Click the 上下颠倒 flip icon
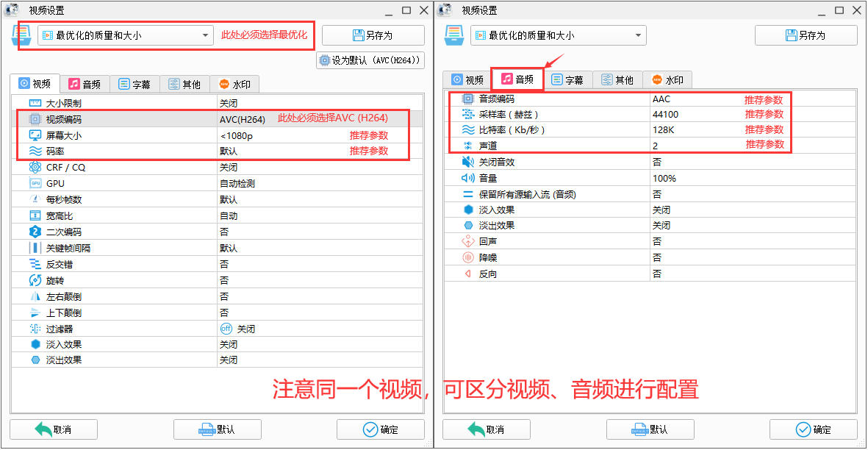The width and height of the screenshot is (868, 450). [35, 312]
